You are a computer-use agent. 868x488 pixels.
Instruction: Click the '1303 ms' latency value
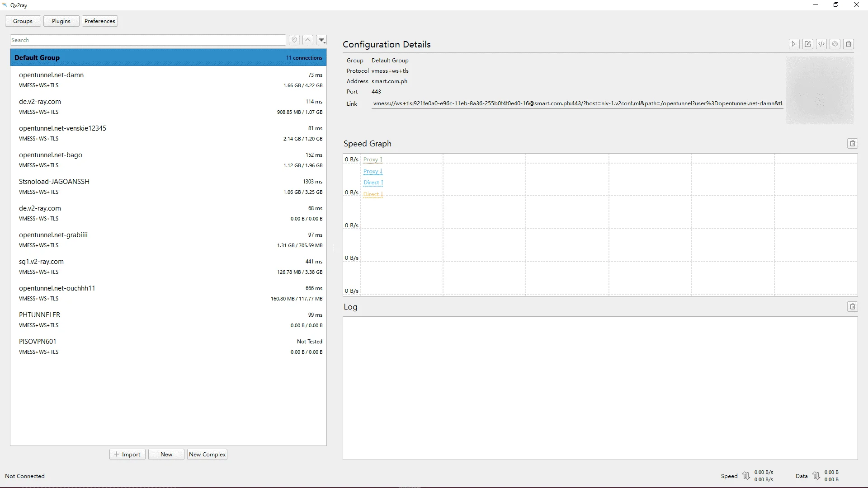[x=312, y=182]
